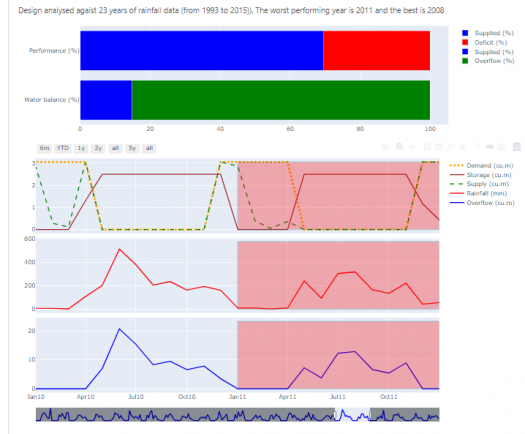Choose the 2y range selector button
The width and height of the screenshot is (525, 434).
coord(98,148)
